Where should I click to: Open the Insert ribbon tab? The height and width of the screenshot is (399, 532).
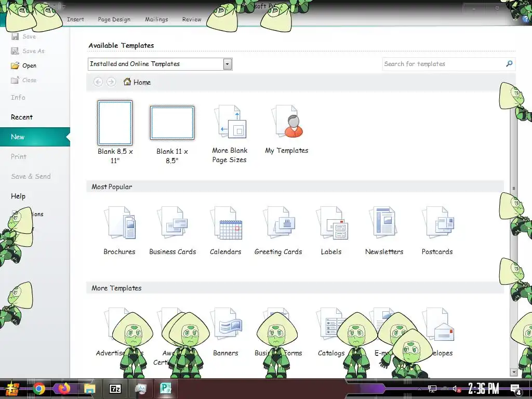pos(75,19)
